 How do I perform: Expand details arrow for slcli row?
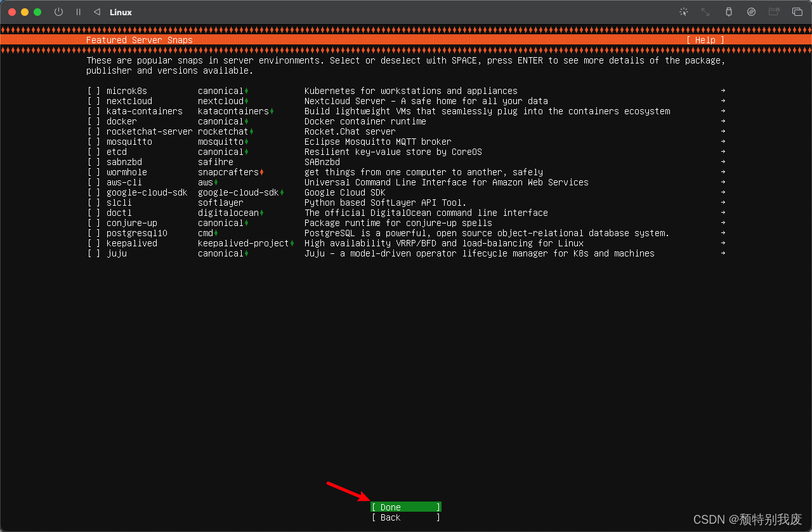[x=723, y=203]
